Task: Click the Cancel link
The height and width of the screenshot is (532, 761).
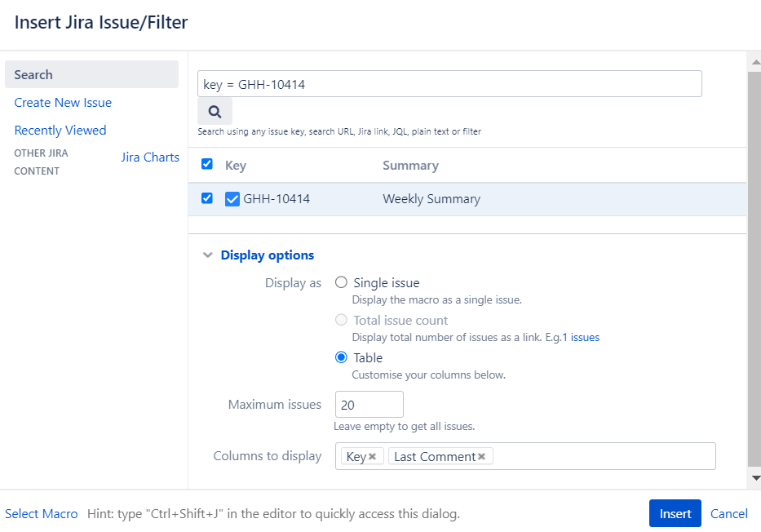Action: (x=729, y=513)
